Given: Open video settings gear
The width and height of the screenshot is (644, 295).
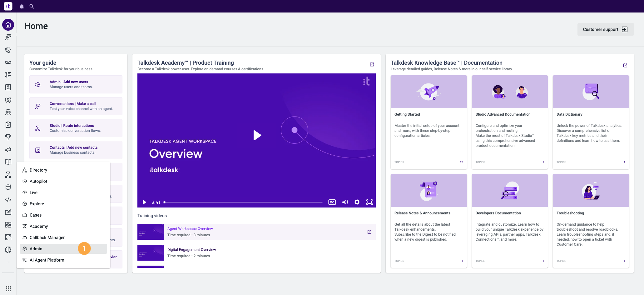Looking at the screenshot, I should point(357,202).
